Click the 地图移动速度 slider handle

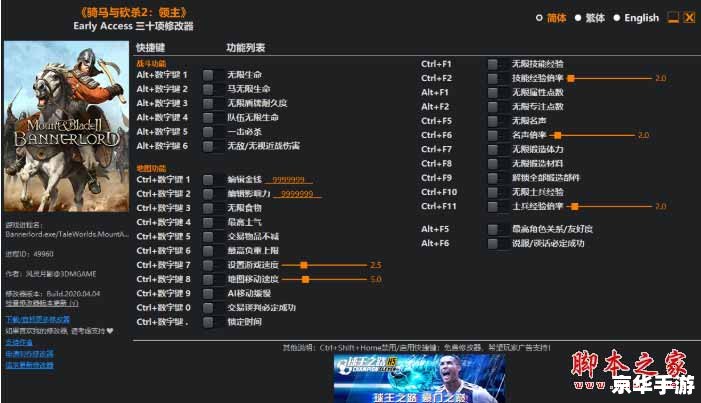[x=305, y=280]
